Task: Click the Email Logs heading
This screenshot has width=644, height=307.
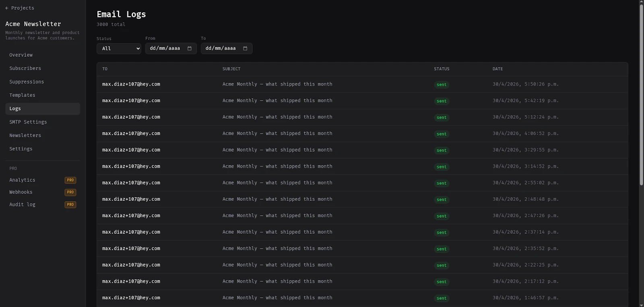Action: pos(121,14)
